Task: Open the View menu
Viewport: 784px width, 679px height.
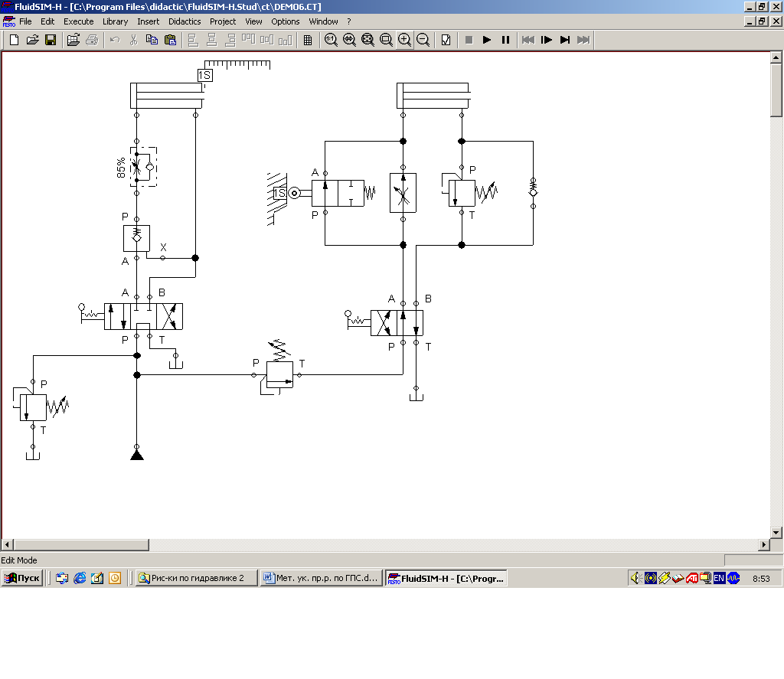Action: (253, 21)
